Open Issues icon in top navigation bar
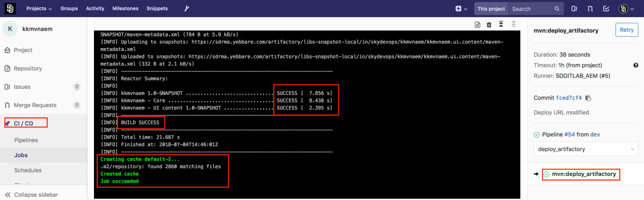Screen dimensions: 644x200 pos(574,9)
